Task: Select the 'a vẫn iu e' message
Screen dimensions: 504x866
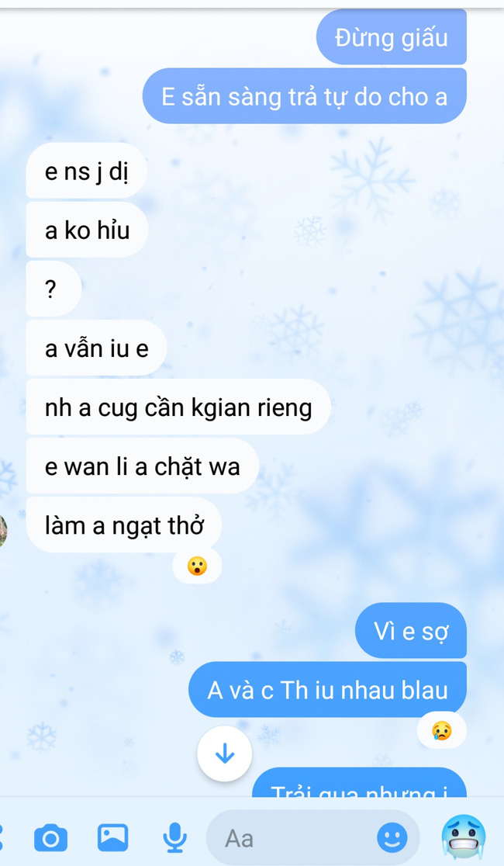Action: tap(97, 348)
